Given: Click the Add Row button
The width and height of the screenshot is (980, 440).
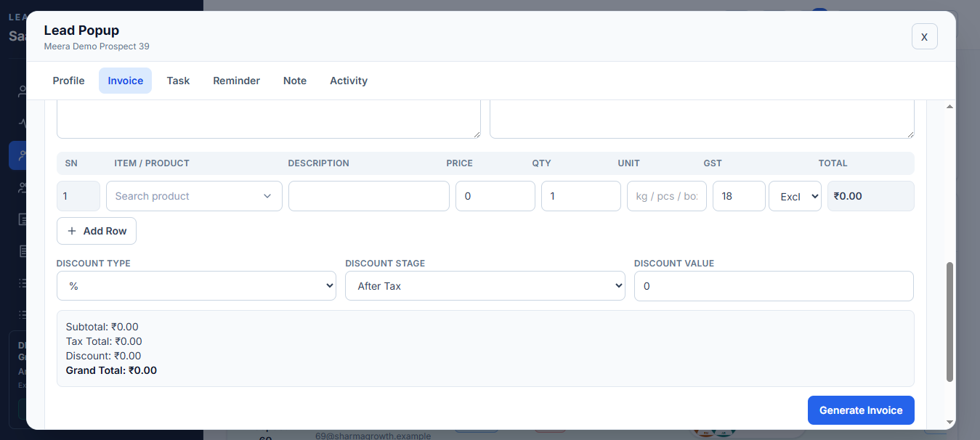Looking at the screenshot, I should [x=97, y=231].
